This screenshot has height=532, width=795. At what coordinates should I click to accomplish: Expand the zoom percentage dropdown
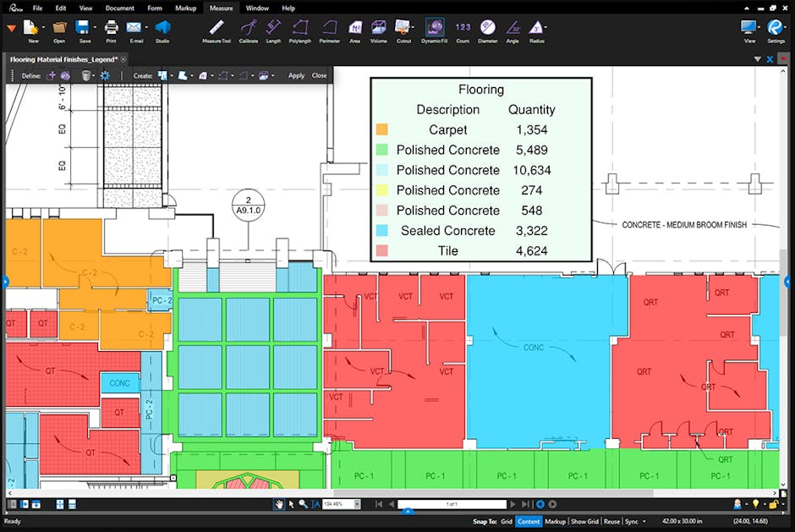pyautogui.click(x=357, y=504)
